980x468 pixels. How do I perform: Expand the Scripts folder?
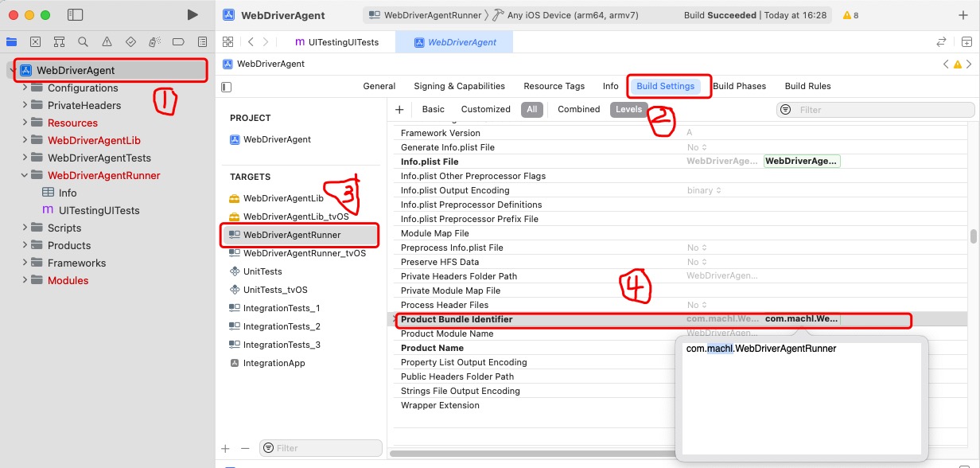[25, 228]
